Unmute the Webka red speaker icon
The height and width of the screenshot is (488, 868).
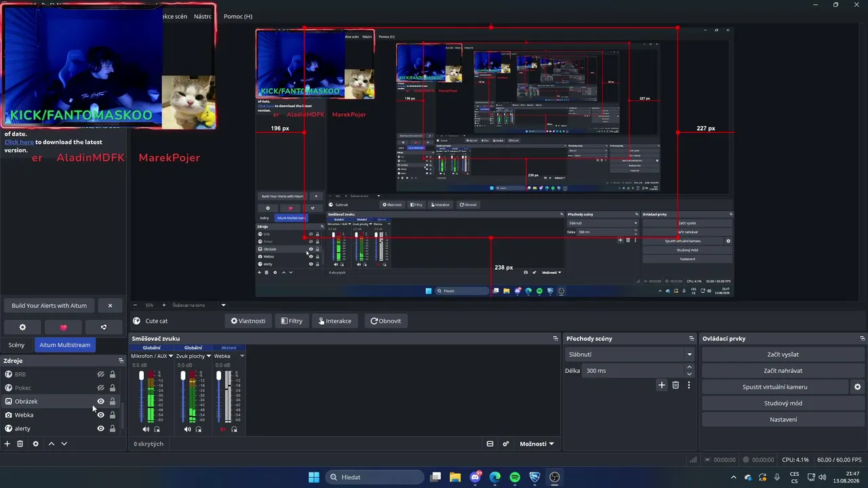point(223,429)
